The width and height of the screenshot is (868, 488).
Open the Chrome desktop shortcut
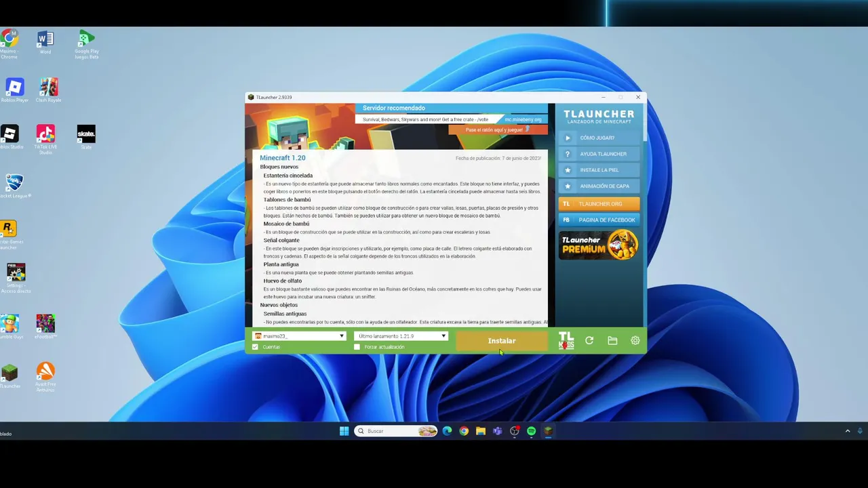coord(9,43)
